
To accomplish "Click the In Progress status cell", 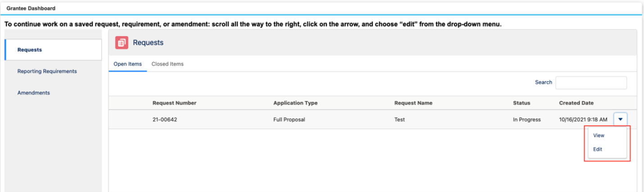I will 526,120.
